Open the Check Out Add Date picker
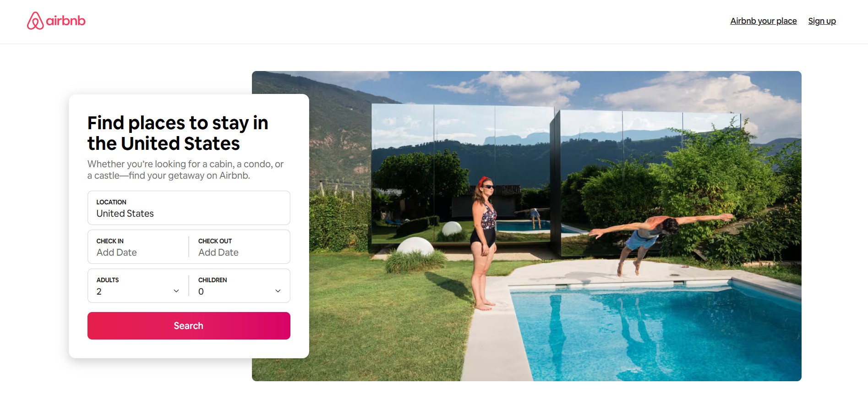 (x=240, y=247)
